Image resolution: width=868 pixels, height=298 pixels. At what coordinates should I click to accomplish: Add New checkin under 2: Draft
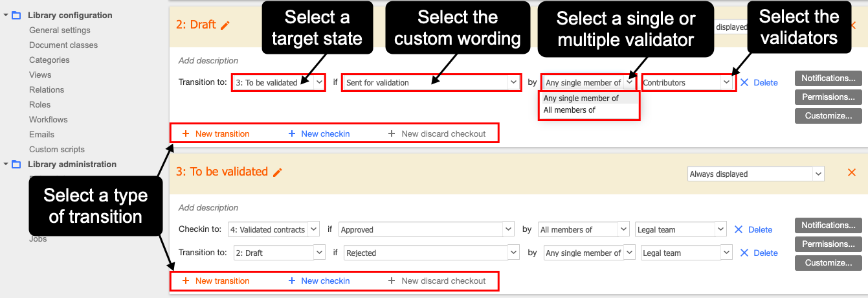(319, 133)
